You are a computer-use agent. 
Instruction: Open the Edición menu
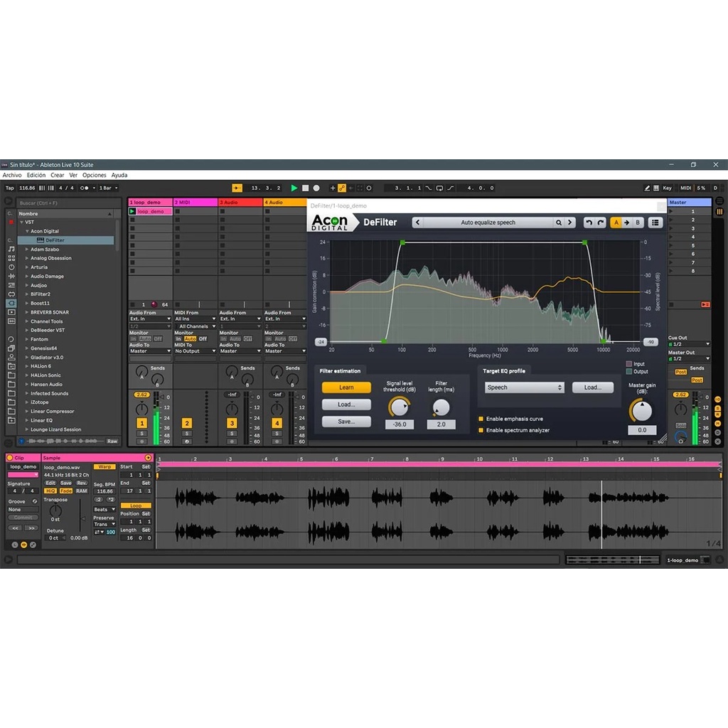tap(36, 175)
